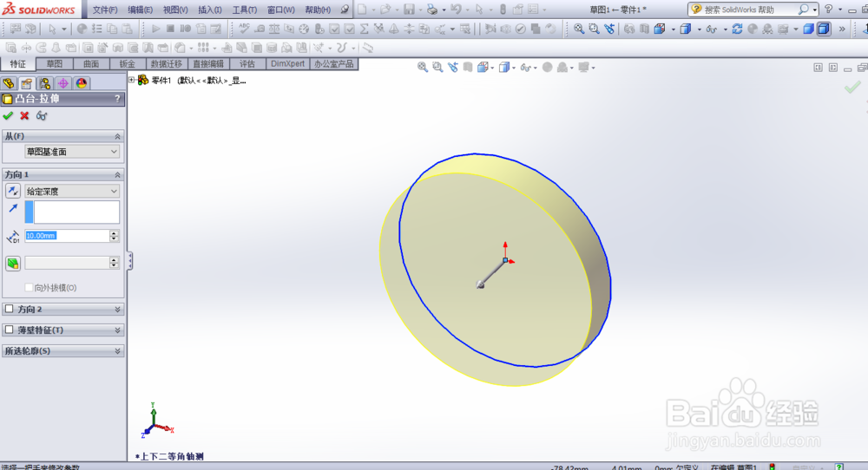
Task: Open the 文件(F) menu
Action: click(105, 10)
